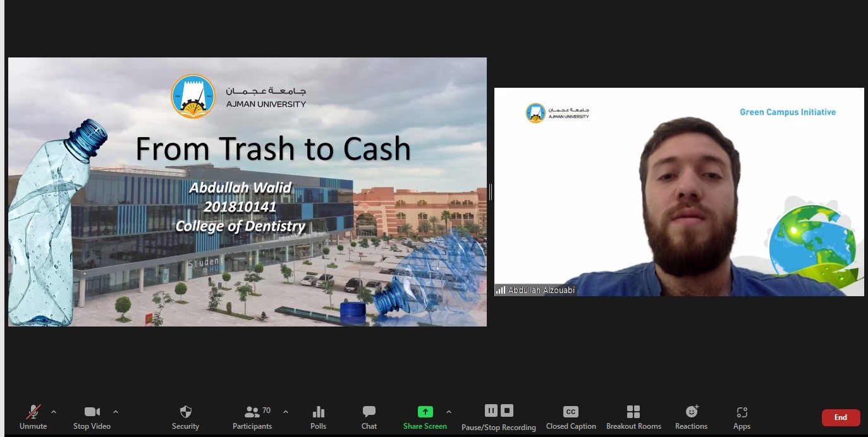The image size is (868, 437).
Task: Click the red End button
Action: pos(840,417)
